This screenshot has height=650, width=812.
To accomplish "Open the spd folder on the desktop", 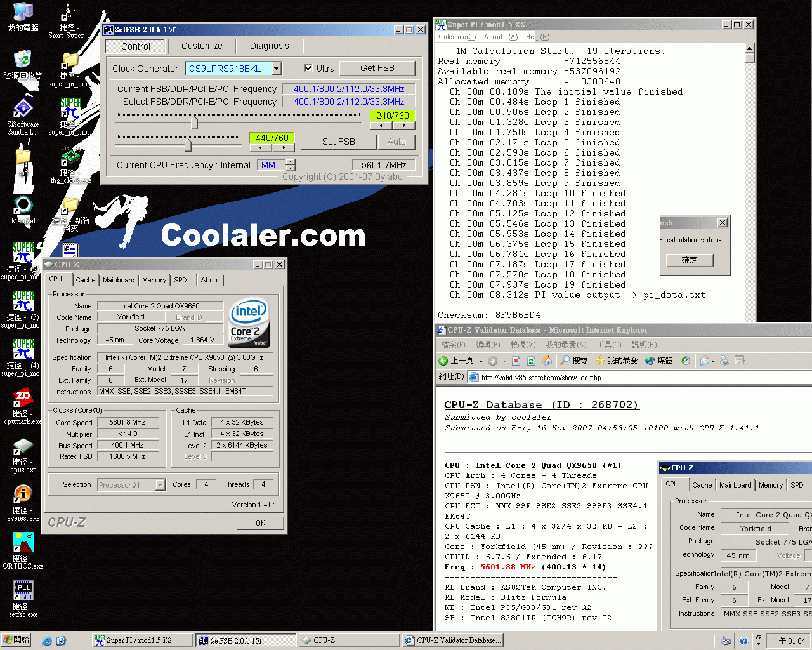I will click(23, 160).
